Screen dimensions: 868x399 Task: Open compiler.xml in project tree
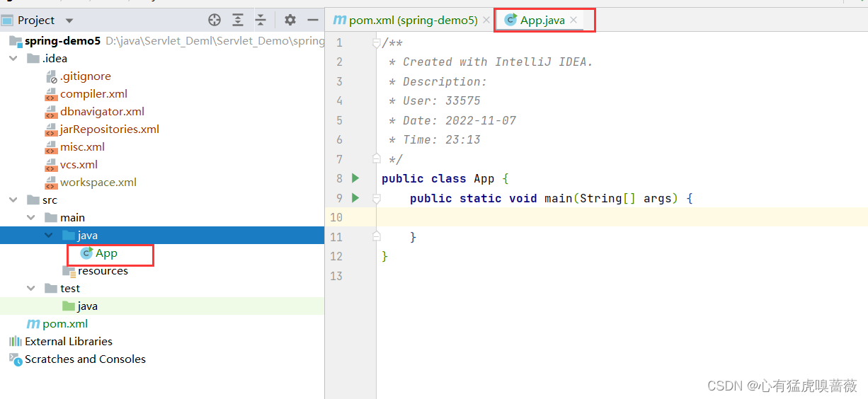(93, 94)
